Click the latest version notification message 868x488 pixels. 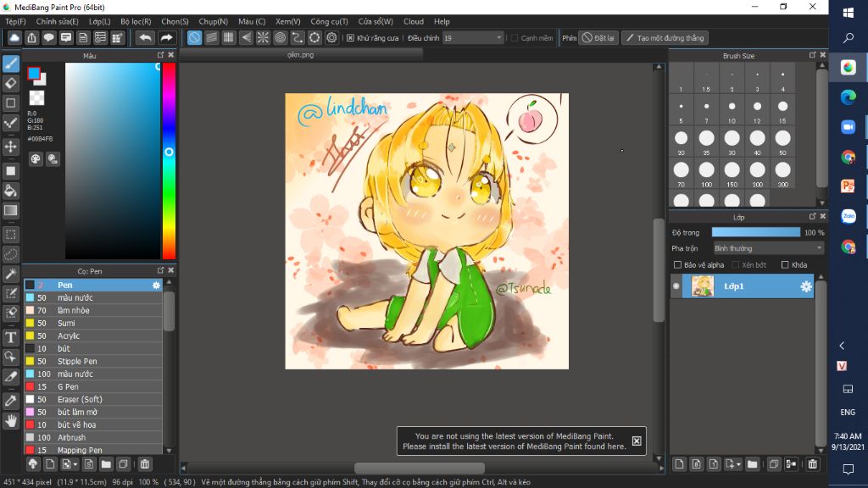[x=515, y=441]
